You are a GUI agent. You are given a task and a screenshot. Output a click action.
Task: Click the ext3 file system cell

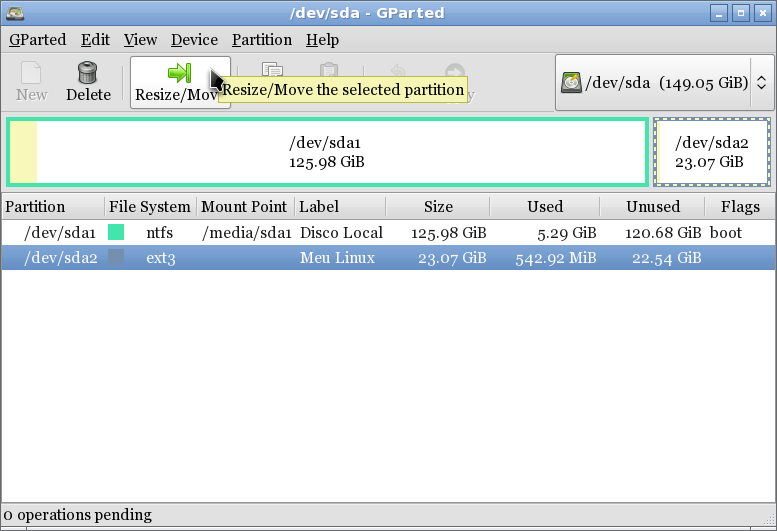(161, 258)
